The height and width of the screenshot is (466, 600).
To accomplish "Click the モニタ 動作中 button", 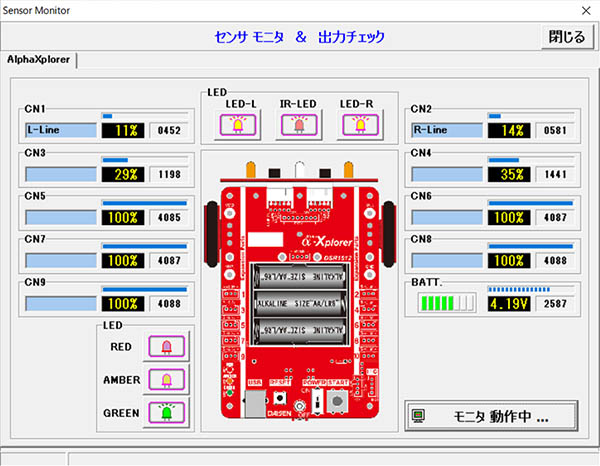I will point(491,416).
